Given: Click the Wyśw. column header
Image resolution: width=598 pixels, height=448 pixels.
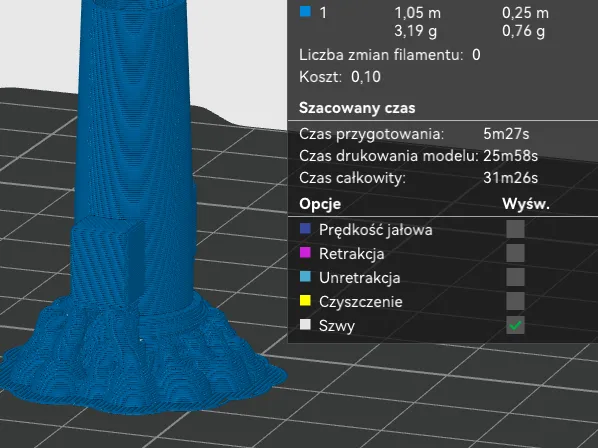Looking at the screenshot, I should click(x=526, y=204).
